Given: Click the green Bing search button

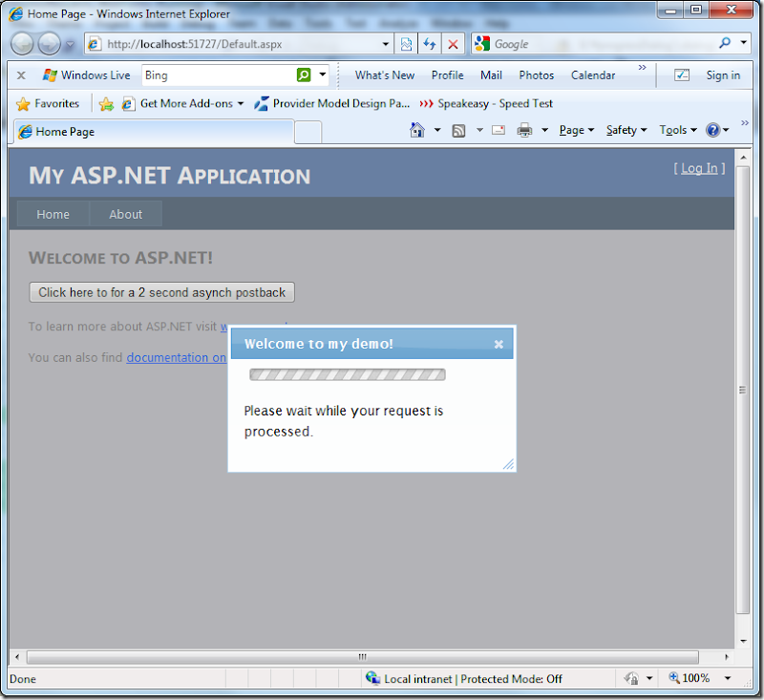Looking at the screenshot, I should click(x=304, y=75).
